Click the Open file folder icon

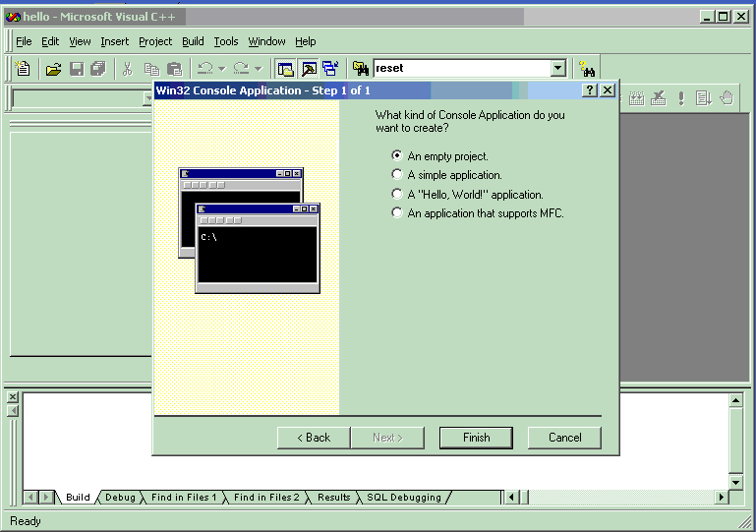pos(53,69)
